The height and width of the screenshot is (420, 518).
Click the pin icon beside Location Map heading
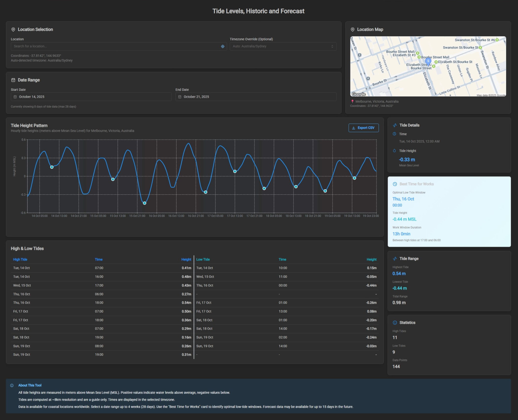tap(353, 29)
